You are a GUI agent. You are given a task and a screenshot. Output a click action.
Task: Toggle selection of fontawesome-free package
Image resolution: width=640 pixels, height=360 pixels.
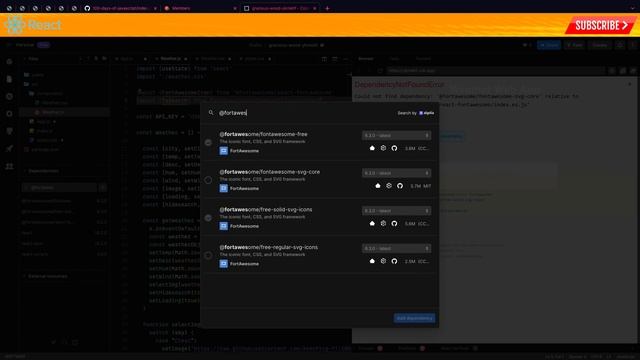[208, 142]
